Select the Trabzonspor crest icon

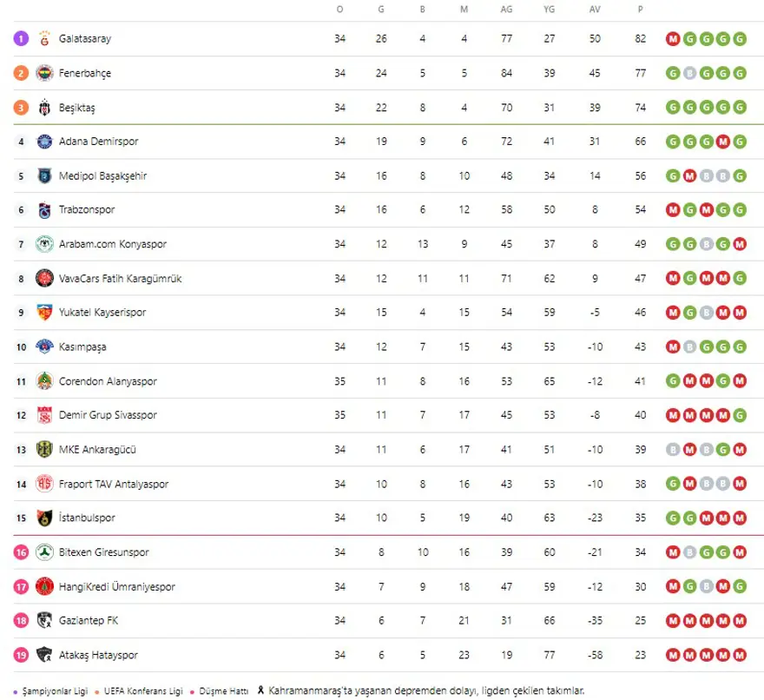click(44, 210)
